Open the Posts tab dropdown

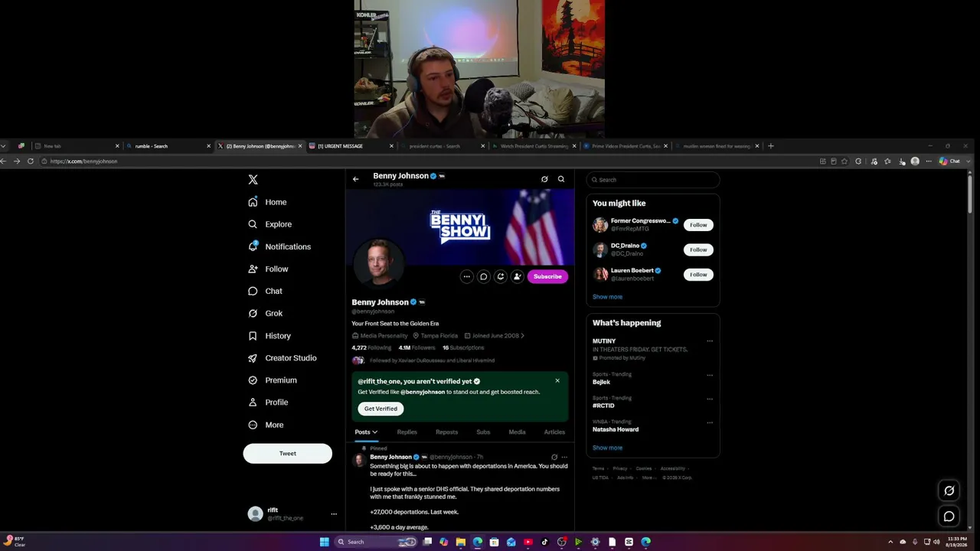(366, 432)
